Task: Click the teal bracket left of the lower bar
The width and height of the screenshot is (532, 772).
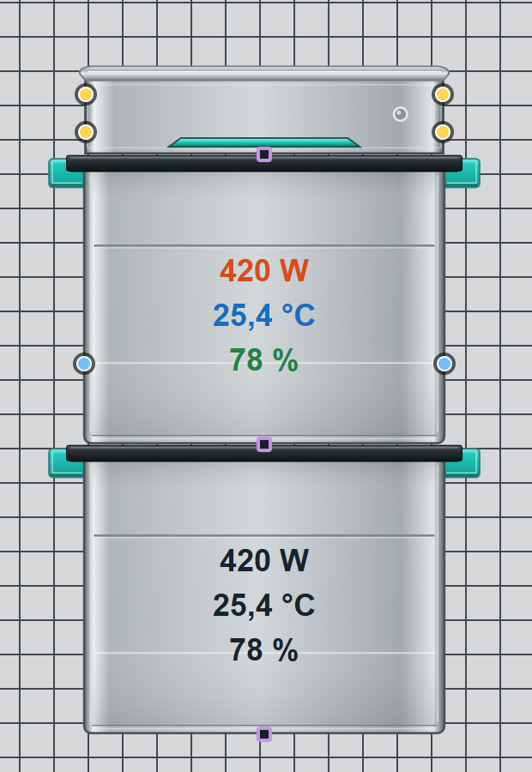Action: (67, 463)
